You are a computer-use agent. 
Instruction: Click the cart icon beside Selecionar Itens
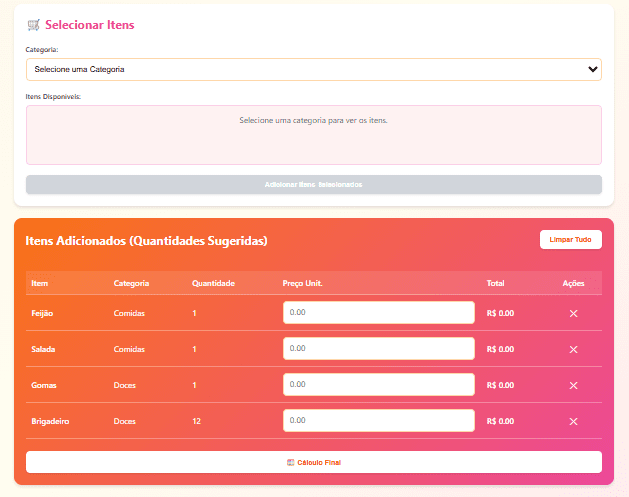33,25
